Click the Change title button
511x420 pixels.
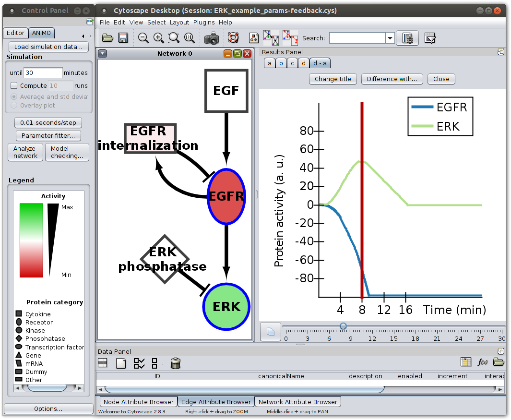point(333,79)
